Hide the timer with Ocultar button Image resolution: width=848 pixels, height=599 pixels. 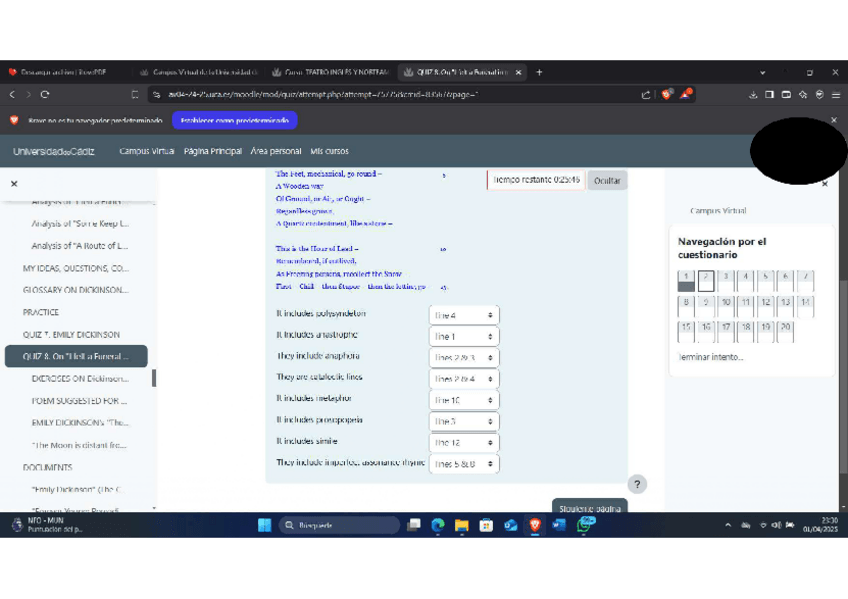pos(606,181)
